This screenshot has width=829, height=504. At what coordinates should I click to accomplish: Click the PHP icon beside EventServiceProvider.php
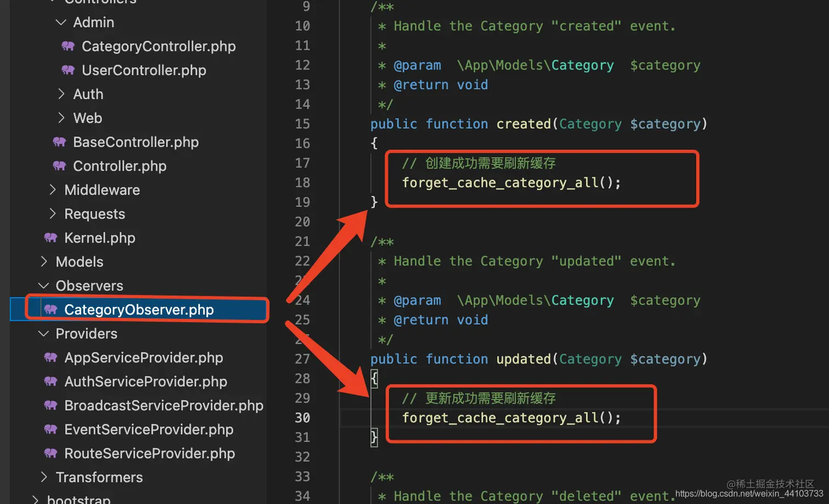click(50, 429)
